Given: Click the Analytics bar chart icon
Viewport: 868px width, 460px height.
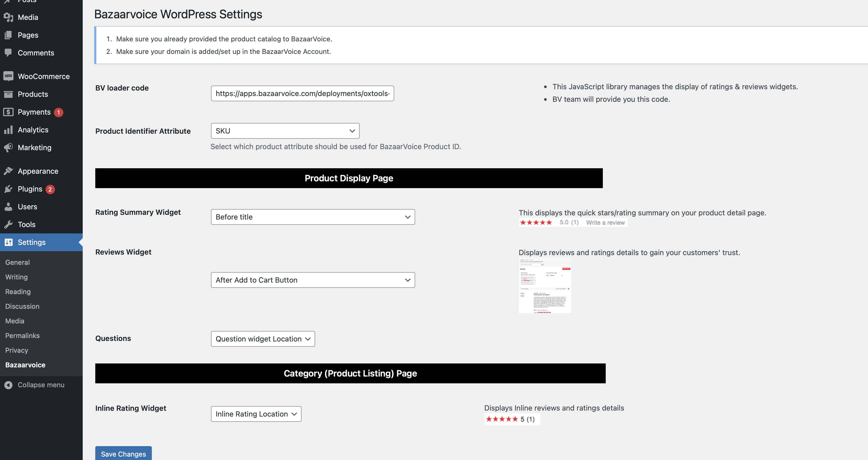Looking at the screenshot, I should [x=8, y=130].
